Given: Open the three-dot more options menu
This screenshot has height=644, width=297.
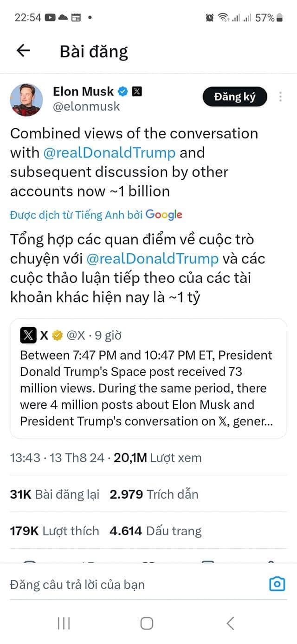Looking at the screenshot, I should coord(280,97).
